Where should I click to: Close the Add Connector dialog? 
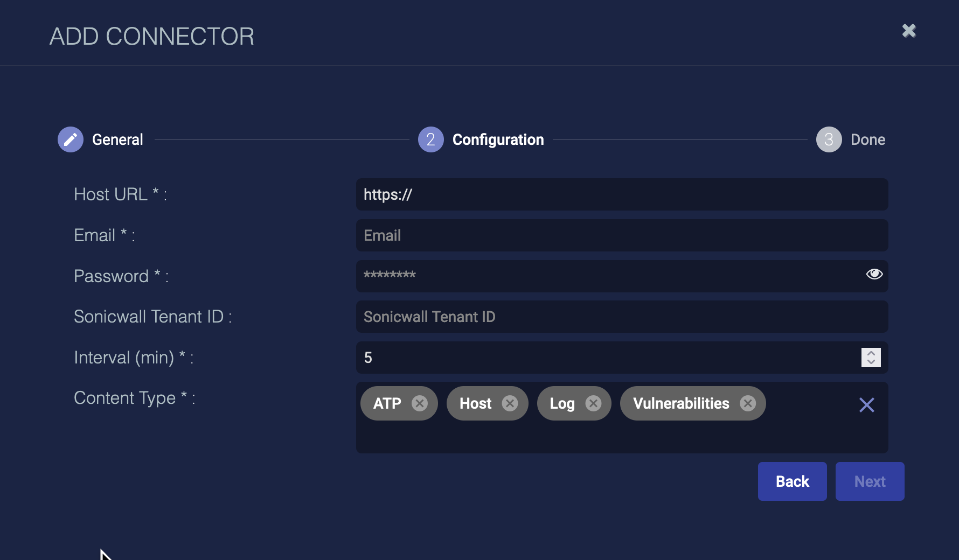coord(909,31)
